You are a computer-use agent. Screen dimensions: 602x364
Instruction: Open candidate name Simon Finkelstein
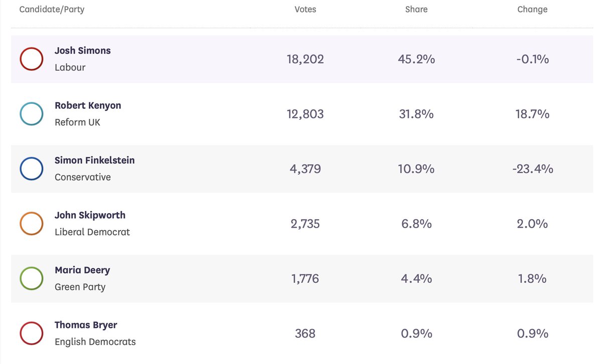click(x=95, y=160)
